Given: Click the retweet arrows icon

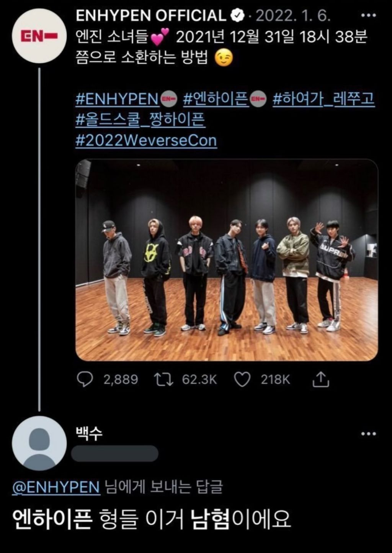Looking at the screenshot, I should 163,379.
